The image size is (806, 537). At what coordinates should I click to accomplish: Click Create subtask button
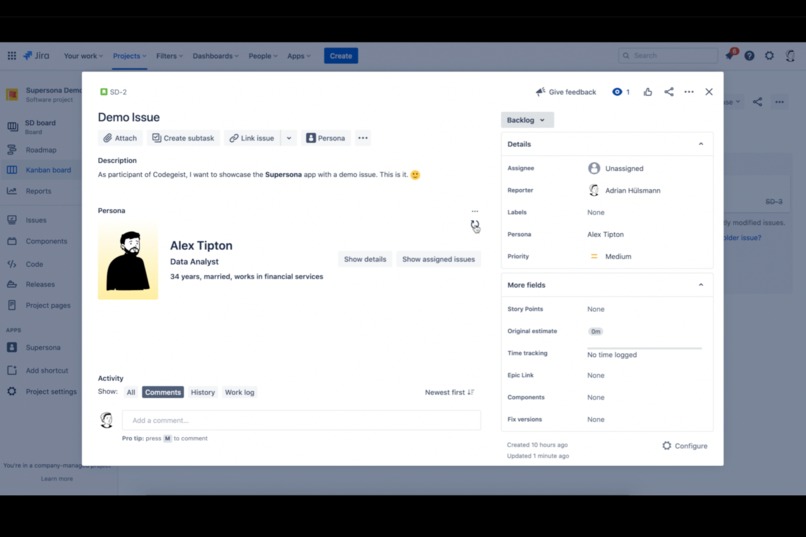pyautogui.click(x=183, y=138)
